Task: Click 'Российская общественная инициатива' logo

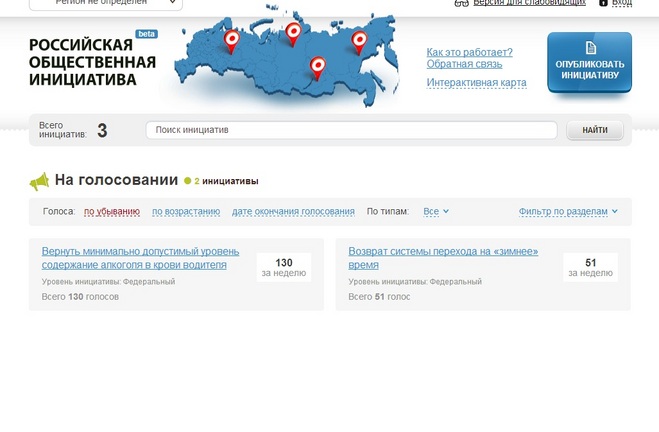Action: (x=92, y=62)
